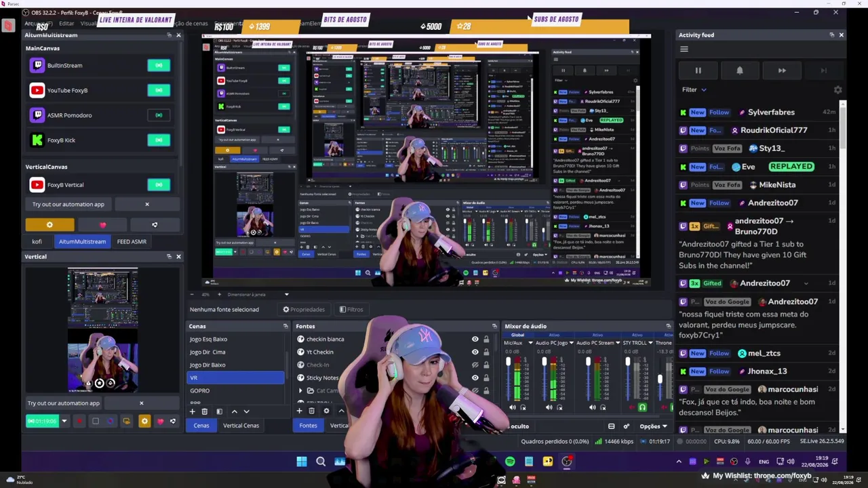Click Twitch icon beside BuiltinStream
This screenshot has width=868, height=488.
click(37, 66)
